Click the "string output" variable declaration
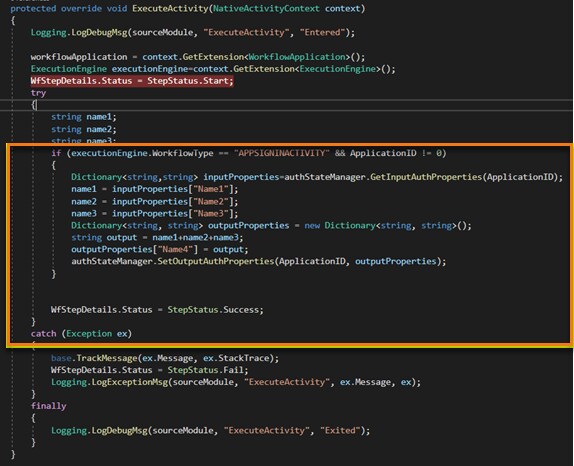 (104, 238)
